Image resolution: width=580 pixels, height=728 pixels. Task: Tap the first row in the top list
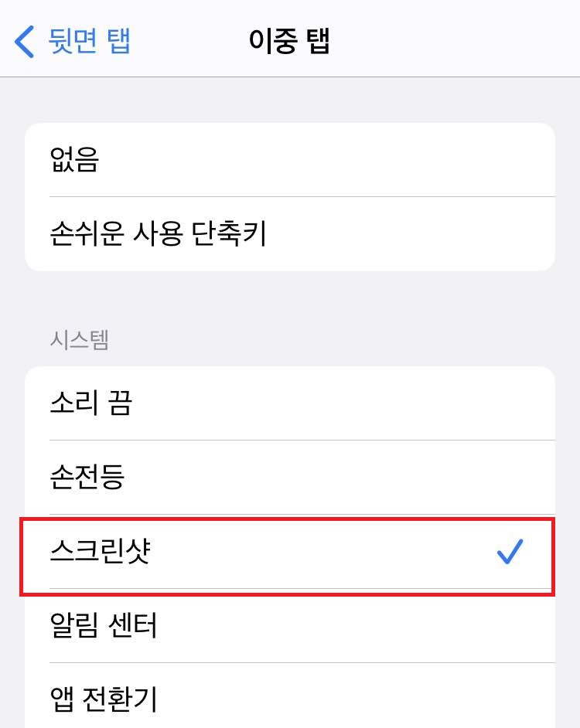coord(290,158)
